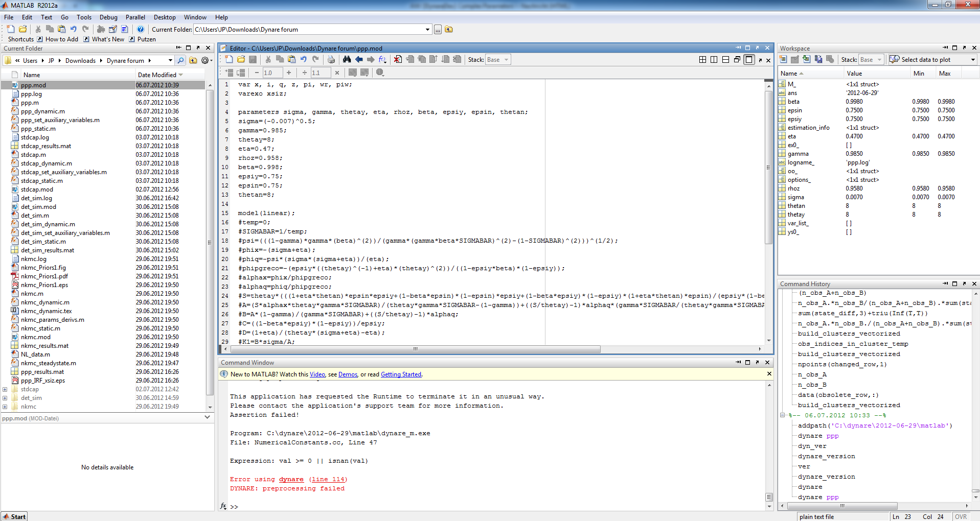
Task: Open Current Folder gear actions menu
Action: [206, 60]
